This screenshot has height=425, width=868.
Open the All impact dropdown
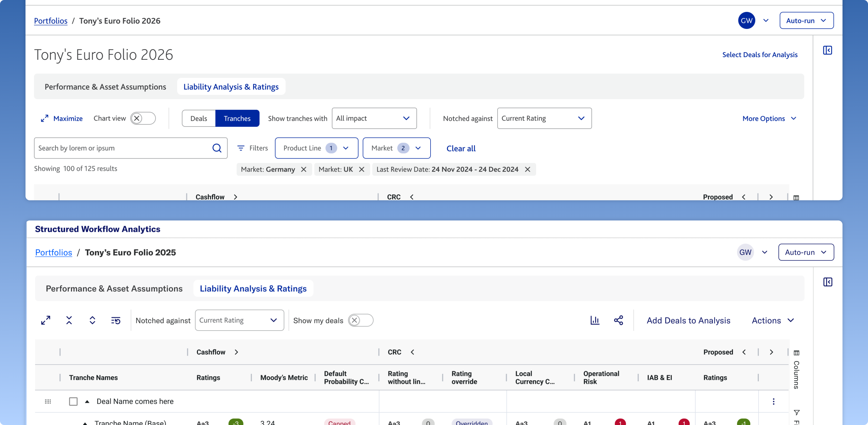pyautogui.click(x=374, y=118)
